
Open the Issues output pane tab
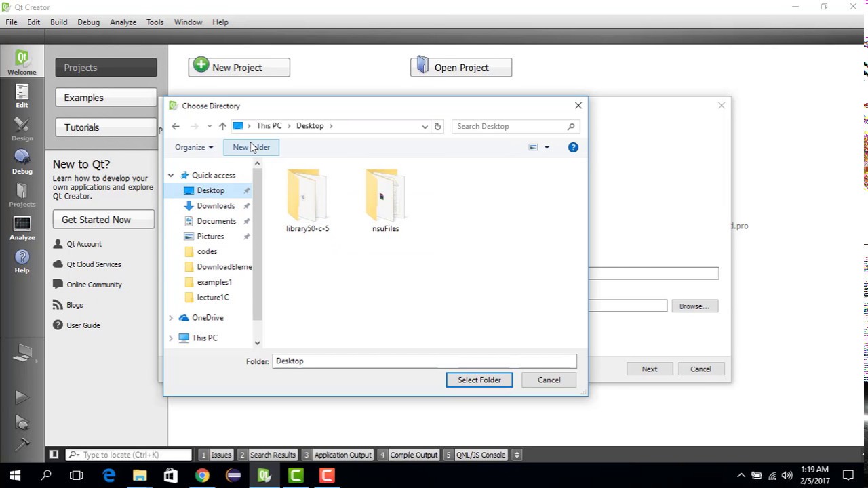pyautogui.click(x=216, y=455)
